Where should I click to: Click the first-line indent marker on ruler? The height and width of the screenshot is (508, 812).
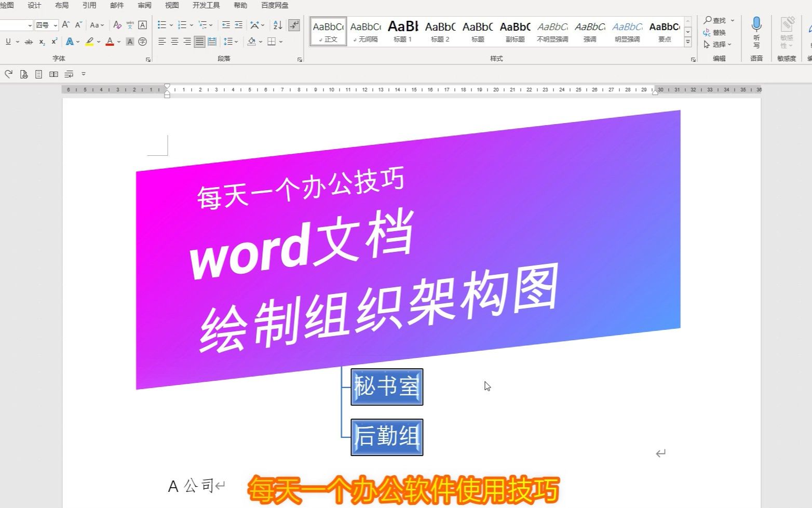tap(167, 86)
